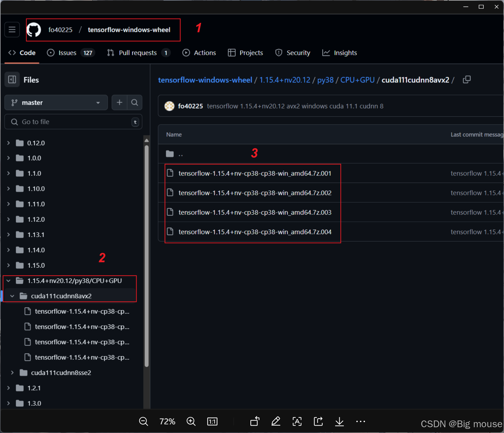The image size is (504, 433).
Task: Click the 0.12.0 folder icon
Action: coord(20,143)
